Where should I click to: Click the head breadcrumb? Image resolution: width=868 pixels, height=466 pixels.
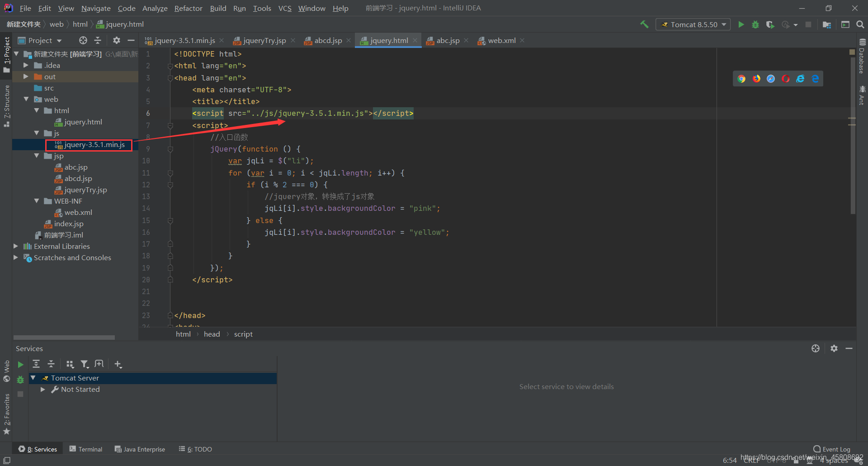pyautogui.click(x=212, y=334)
